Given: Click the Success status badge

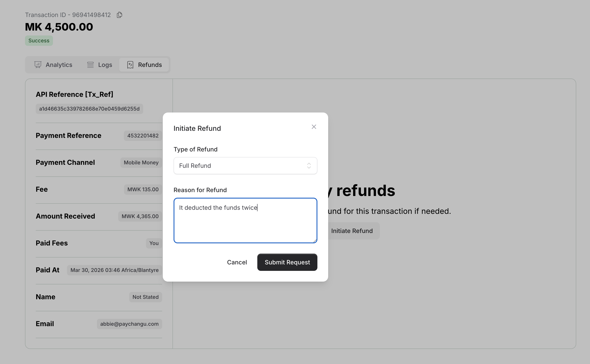Looking at the screenshot, I should point(39,41).
